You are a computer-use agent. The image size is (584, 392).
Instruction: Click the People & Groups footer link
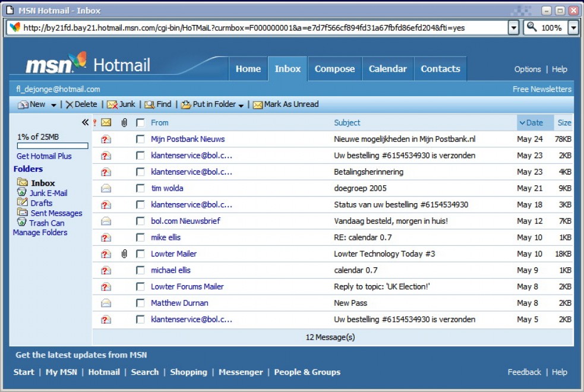point(307,372)
